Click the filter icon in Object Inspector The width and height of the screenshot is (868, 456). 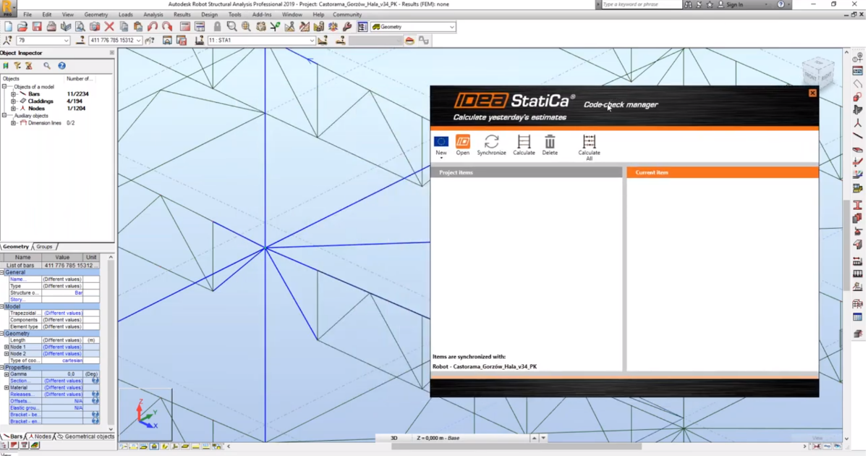click(x=17, y=66)
